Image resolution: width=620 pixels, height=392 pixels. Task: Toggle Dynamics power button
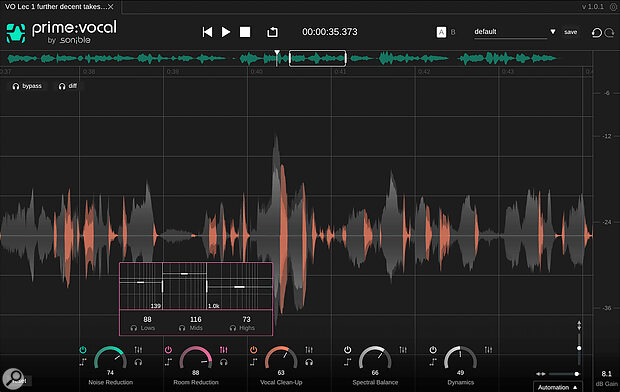(x=433, y=350)
